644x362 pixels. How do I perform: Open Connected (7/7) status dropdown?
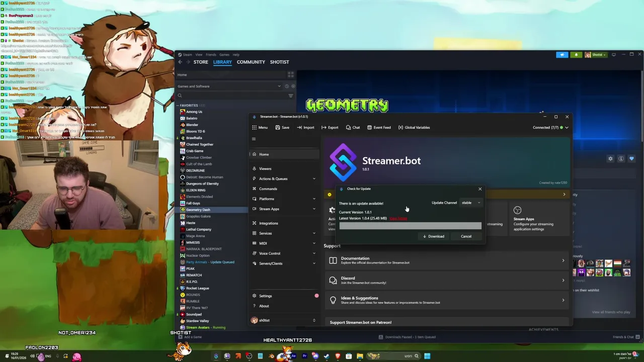click(x=550, y=127)
